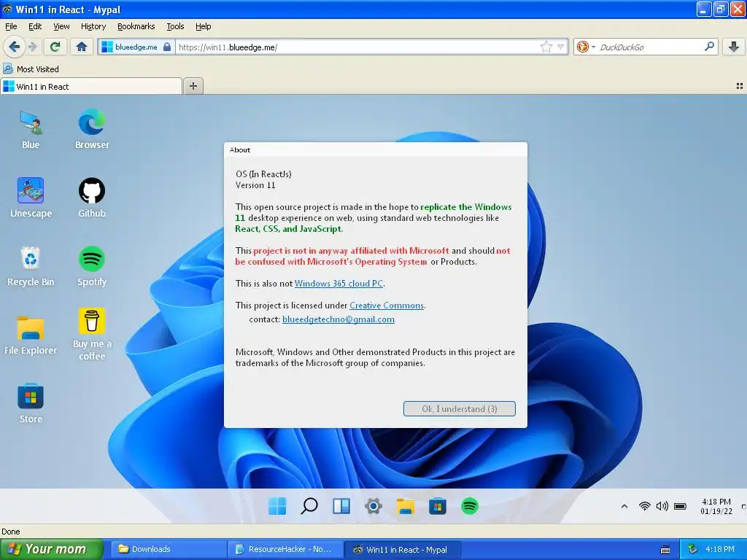Switch to ResourceHacker taskbar window

[285, 549]
